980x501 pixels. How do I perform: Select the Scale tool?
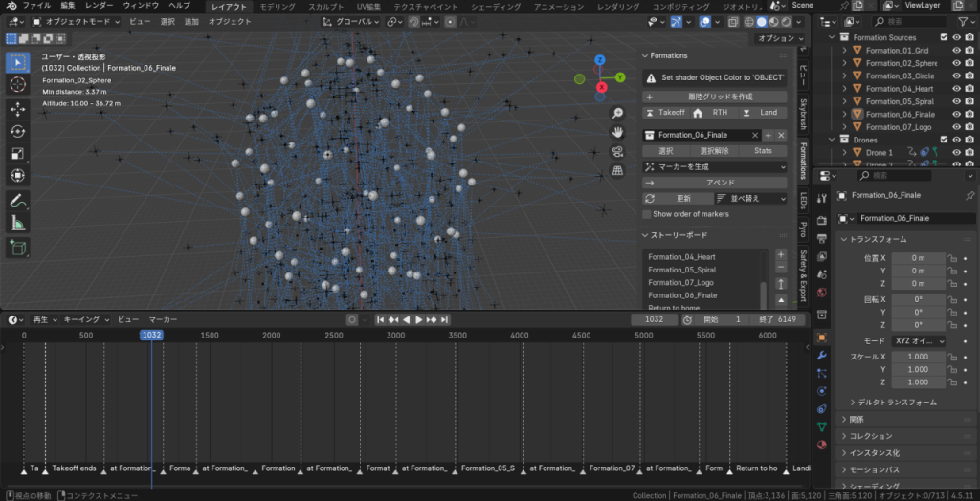17,154
